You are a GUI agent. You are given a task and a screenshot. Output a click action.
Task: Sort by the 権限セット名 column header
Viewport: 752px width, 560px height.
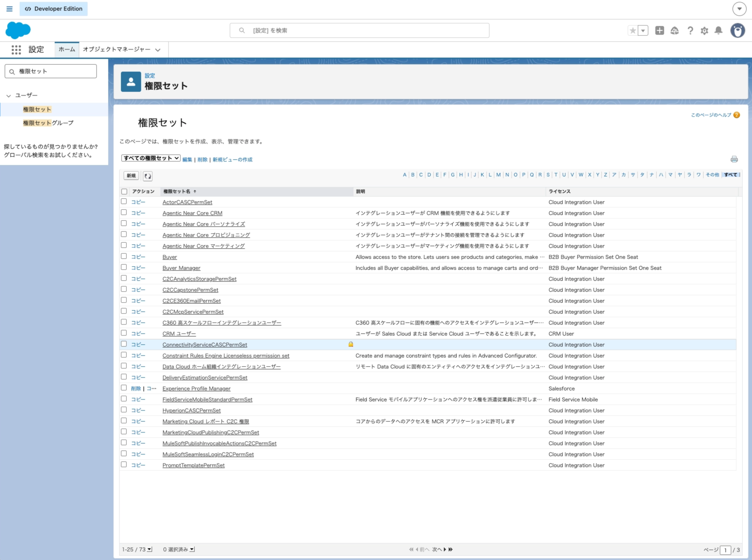[177, 192]
